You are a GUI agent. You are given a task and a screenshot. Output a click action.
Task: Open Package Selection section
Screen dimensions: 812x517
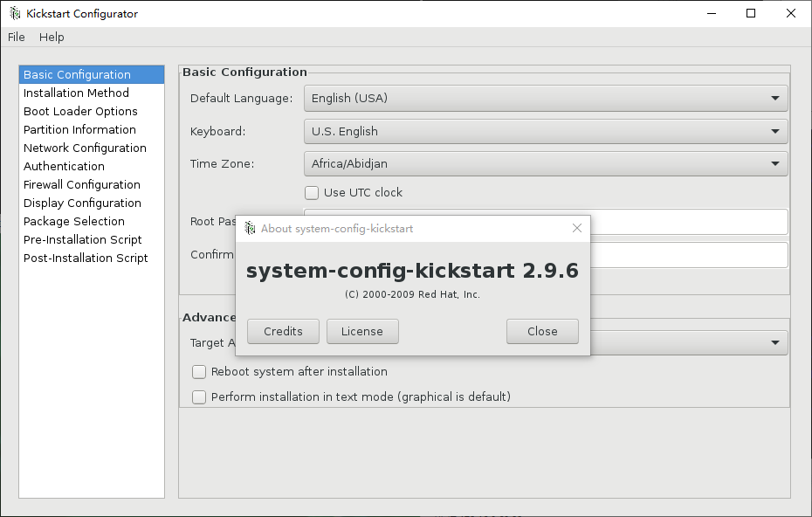tap(92, 221)
